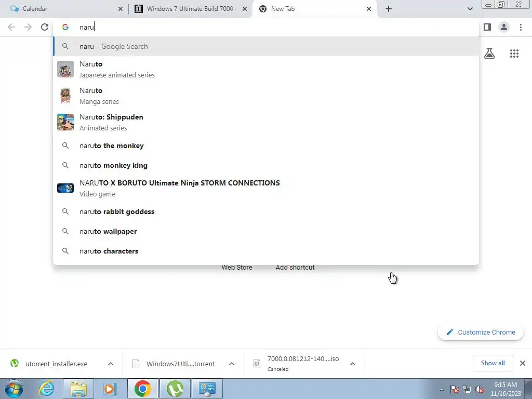Show hidden tray icons arrow
Viewport: 532px width, 399px height.
click(442, 389)
